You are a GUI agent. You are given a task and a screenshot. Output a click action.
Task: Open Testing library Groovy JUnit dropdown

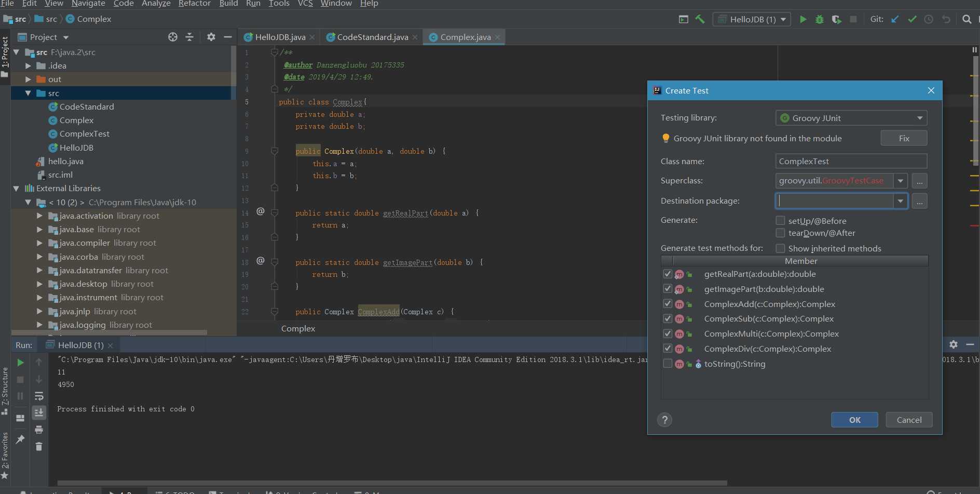(x=851, y=118)
